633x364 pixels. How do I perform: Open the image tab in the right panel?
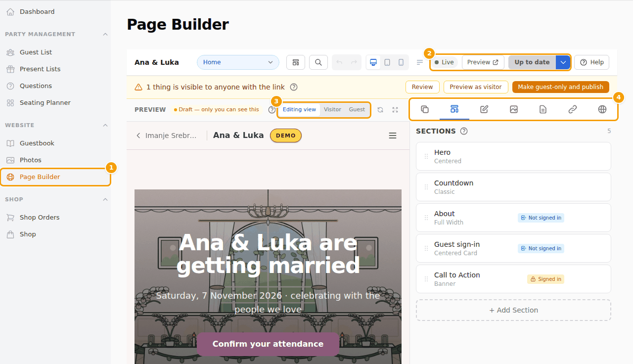pyautogui.click(x=514, y=109)
